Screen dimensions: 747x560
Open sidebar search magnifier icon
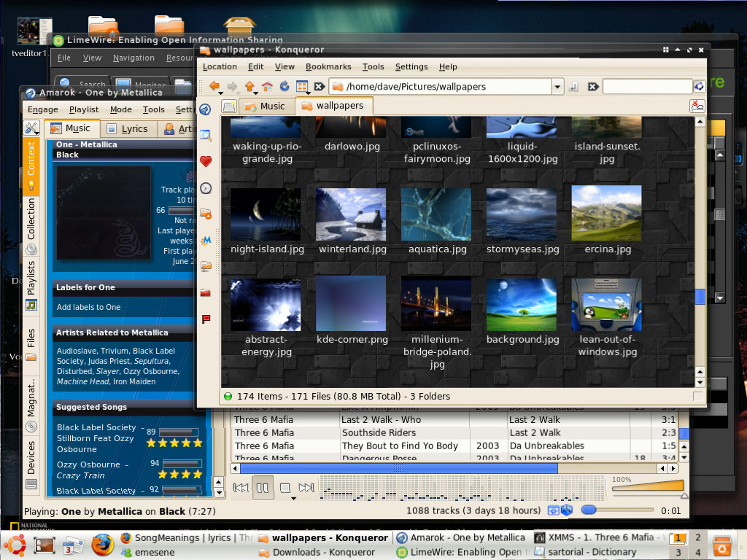point(205,136)
